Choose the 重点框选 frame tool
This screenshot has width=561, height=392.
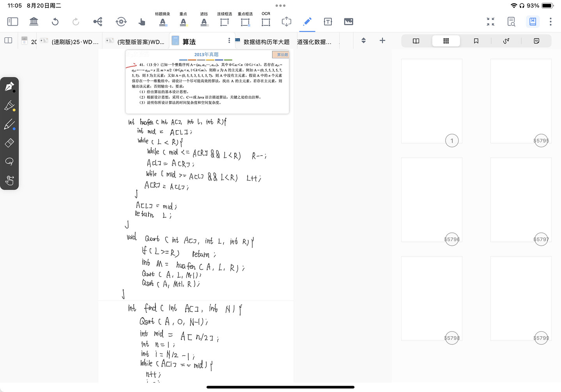tap(245, 20)
